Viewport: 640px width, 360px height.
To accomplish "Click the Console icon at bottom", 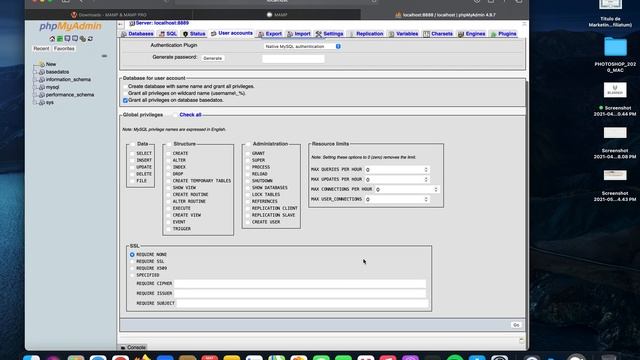I will [x=123, y=348].
